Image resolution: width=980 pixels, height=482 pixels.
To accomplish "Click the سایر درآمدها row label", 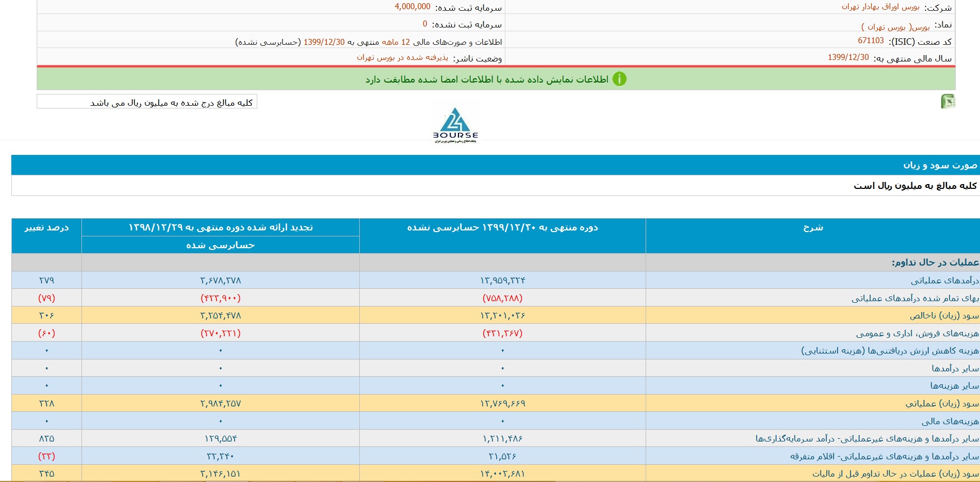I will [x=955, y=368].
